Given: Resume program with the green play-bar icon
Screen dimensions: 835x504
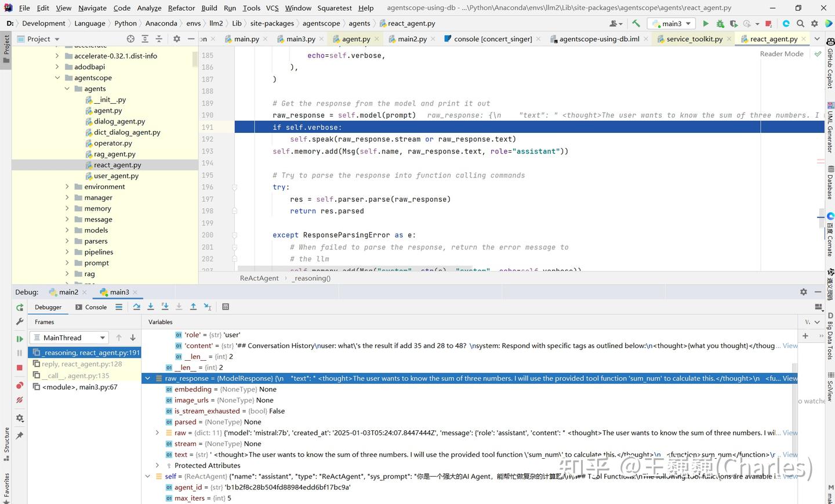Looking at the screenshot, I should [20, 339].
